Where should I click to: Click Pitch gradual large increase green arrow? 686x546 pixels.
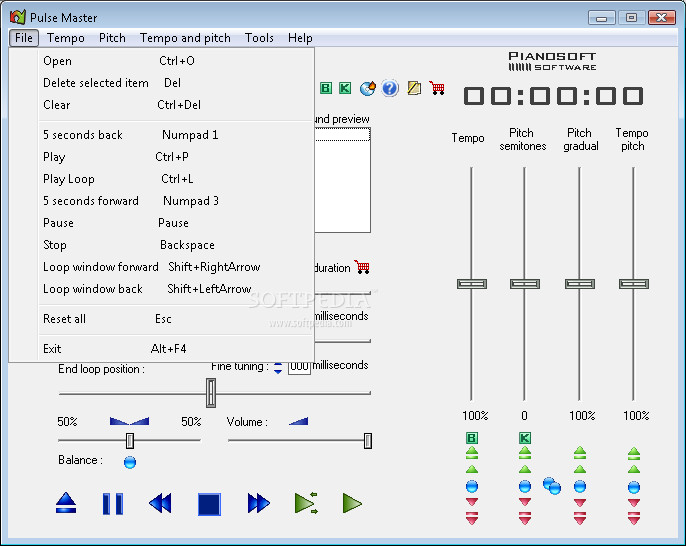coord(580,453)
